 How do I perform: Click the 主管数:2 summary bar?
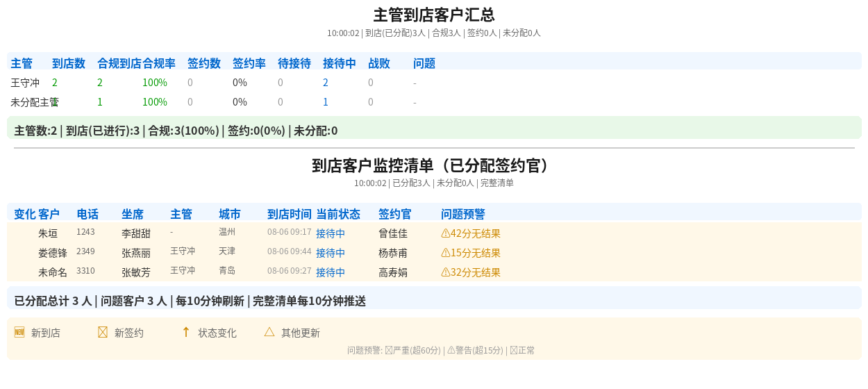(434, 128)
